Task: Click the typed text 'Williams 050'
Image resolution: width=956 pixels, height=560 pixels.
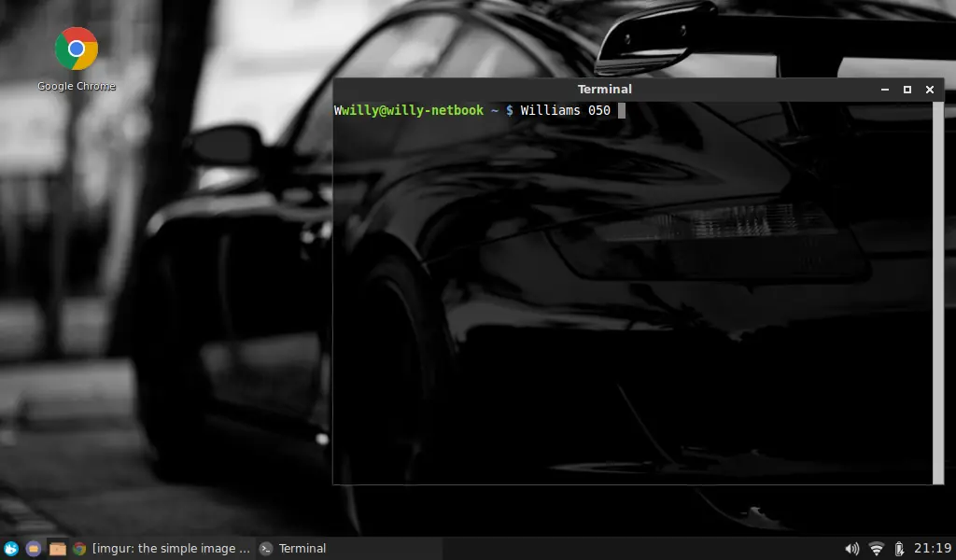Action: coord(565,110)
